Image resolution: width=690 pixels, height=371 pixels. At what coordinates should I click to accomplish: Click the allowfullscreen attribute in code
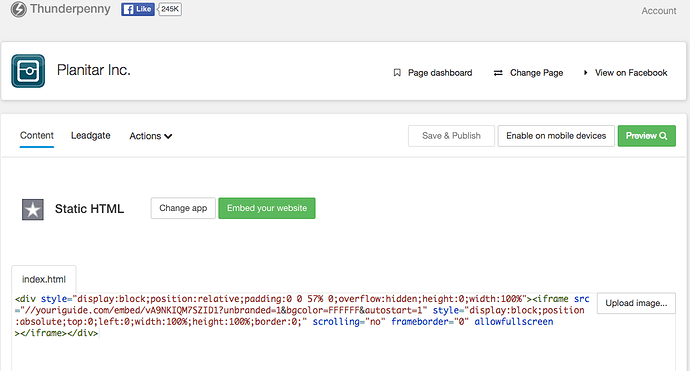pyautogui.click(x=514, y=322)
